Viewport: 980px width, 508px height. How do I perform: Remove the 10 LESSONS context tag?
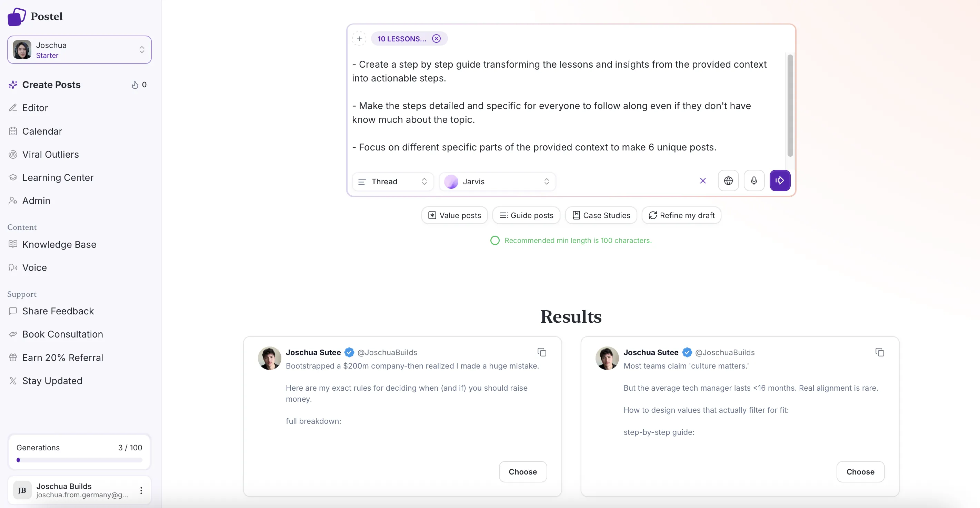(436, 38)
